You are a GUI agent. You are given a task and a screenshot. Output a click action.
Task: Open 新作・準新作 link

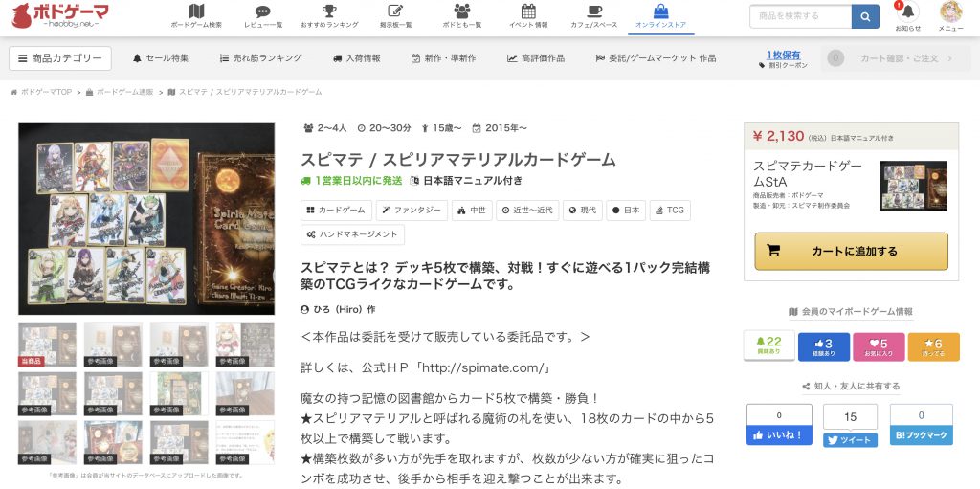tap(443, 58)
